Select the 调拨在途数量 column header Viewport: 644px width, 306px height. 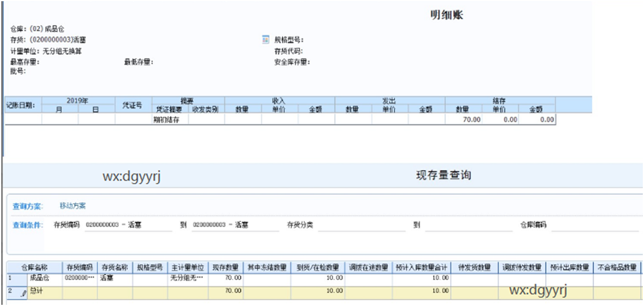pos(369,267)
